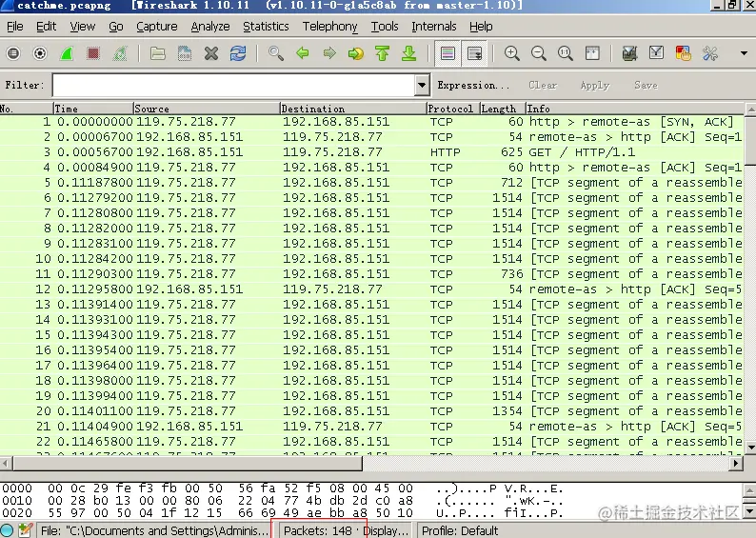Toggle auto scroll in live capture
Screen dimensions: 756x538
coord(474,53)
